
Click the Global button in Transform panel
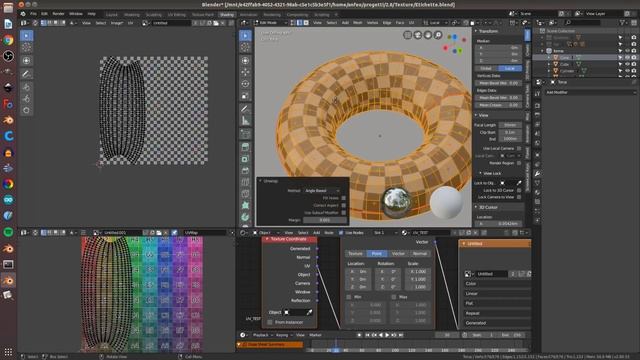coord(486,68)
